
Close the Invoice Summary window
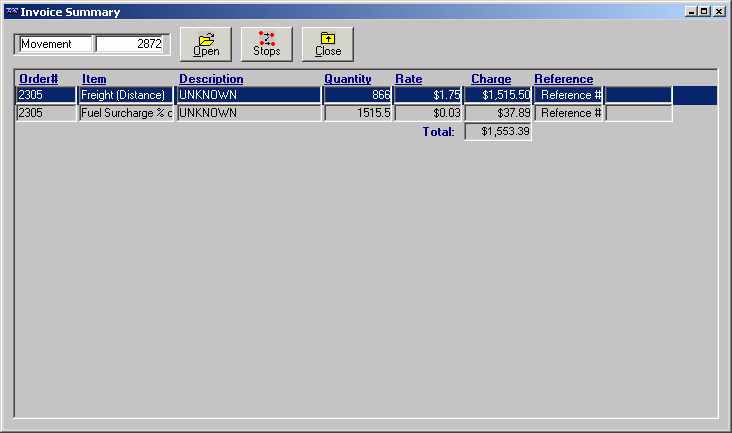[x=719, y=12]
